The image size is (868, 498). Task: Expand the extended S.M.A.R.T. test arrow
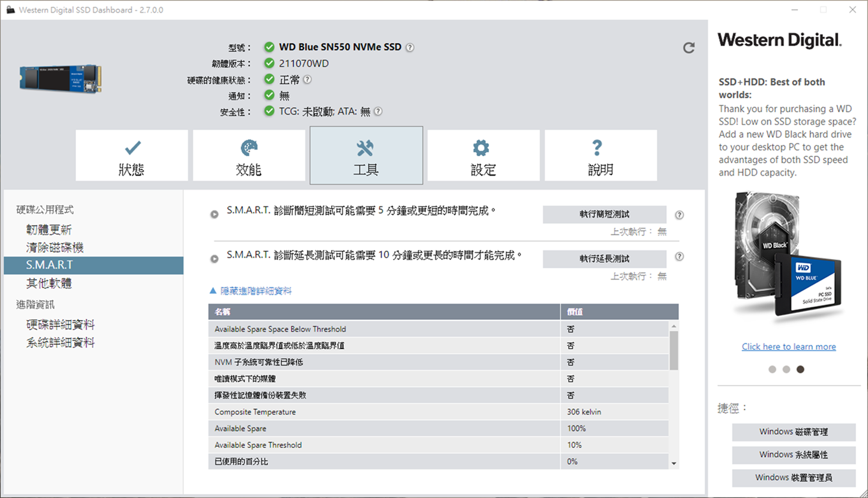click(215, 259)
